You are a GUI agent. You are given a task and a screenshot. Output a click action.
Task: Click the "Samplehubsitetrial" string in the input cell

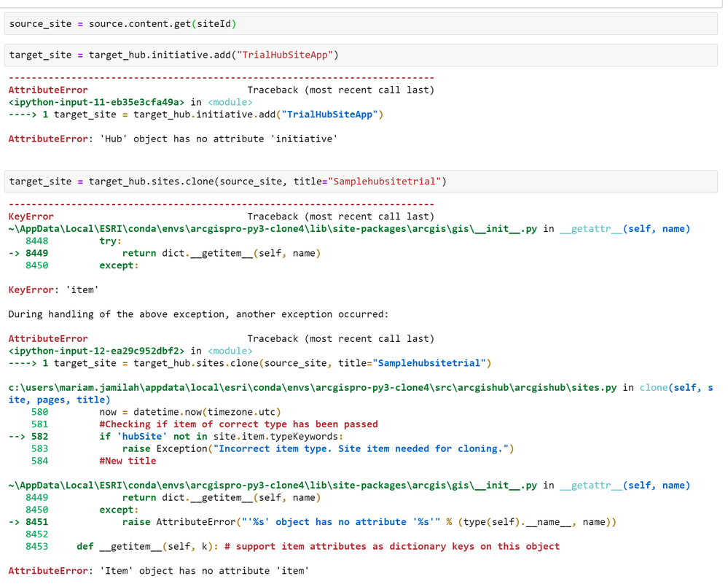(386, 182)
